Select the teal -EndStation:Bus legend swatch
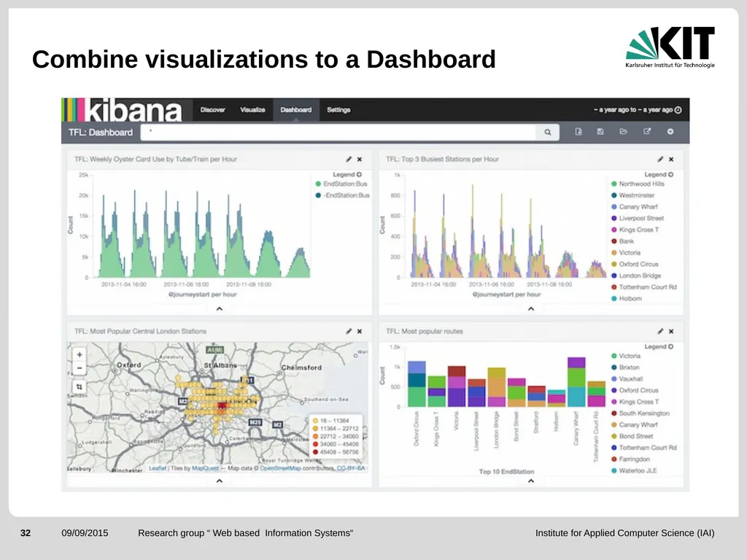747x560 pixels. (318, 195)
